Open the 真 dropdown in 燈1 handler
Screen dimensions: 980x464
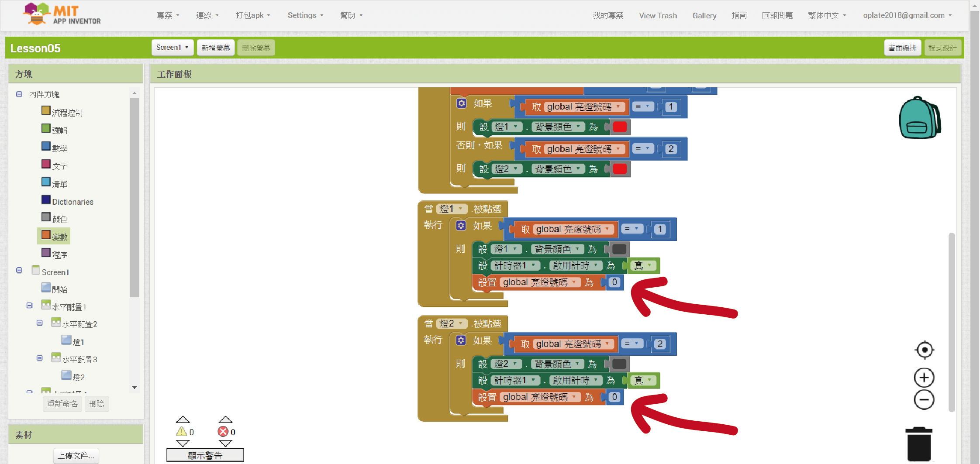point(649,265)
